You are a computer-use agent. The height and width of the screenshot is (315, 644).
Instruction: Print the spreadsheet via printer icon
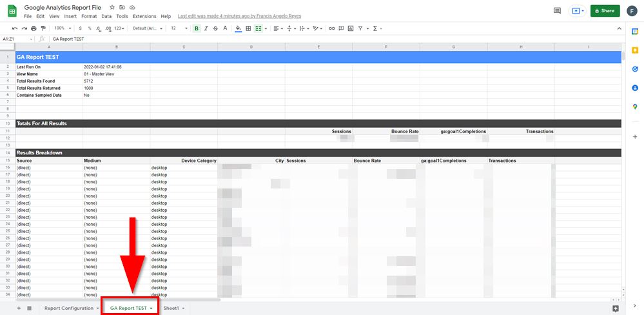click(34, 28)
